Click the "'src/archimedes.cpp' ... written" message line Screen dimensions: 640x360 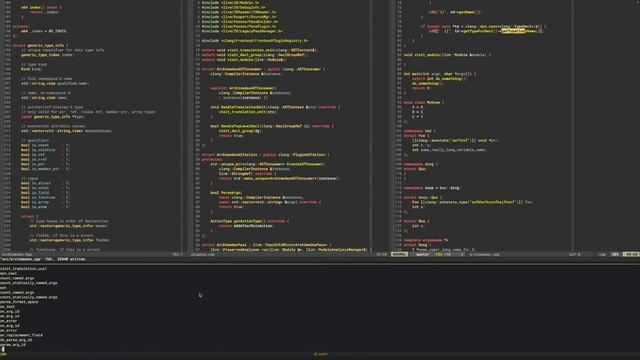[42, 259]
